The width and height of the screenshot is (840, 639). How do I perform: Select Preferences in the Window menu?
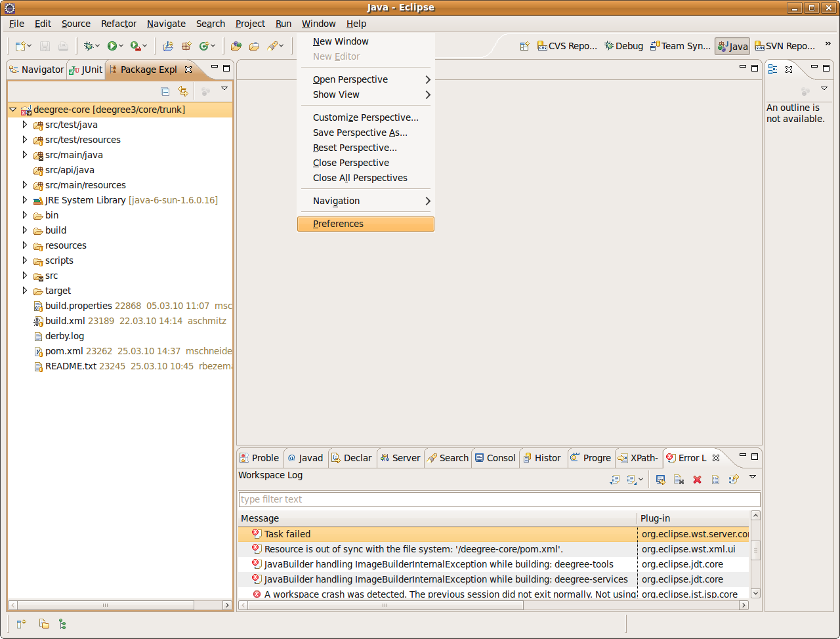point(366,224)
